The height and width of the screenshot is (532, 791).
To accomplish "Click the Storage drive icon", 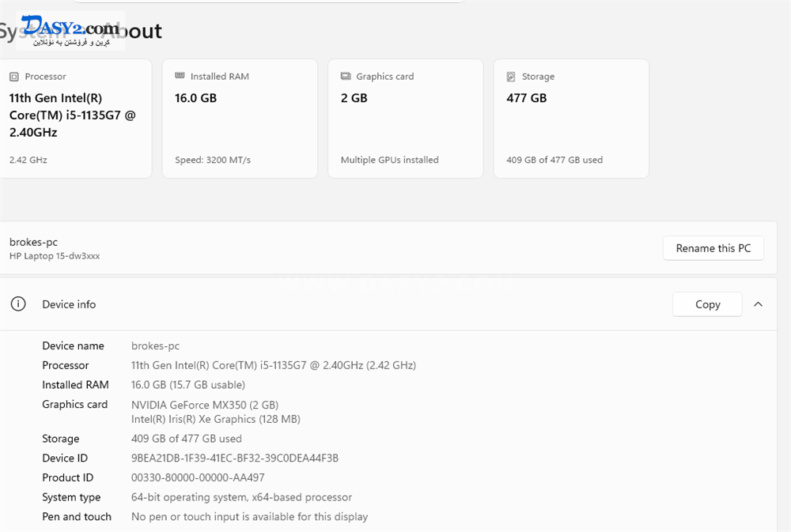I will click(511, 77).
